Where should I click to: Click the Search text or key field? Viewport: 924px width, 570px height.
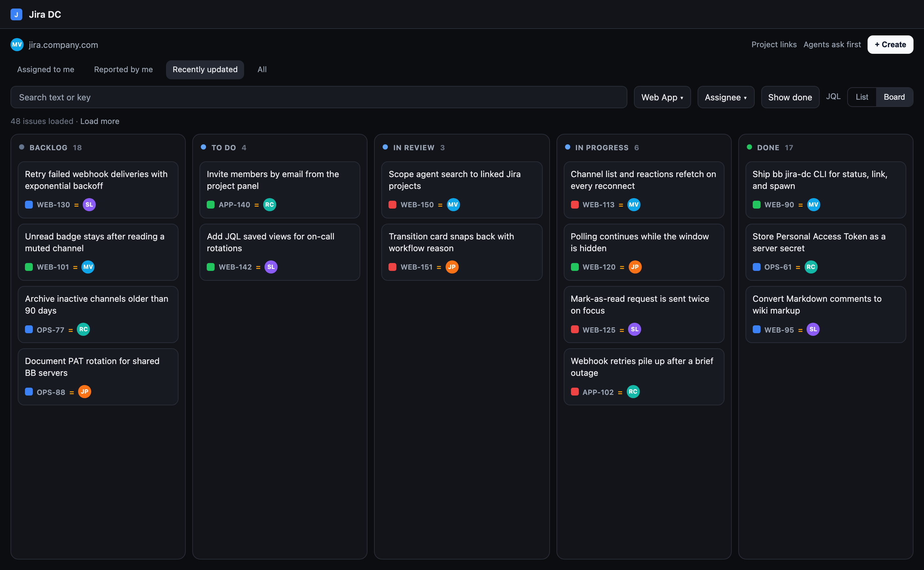tap(319, 97)
